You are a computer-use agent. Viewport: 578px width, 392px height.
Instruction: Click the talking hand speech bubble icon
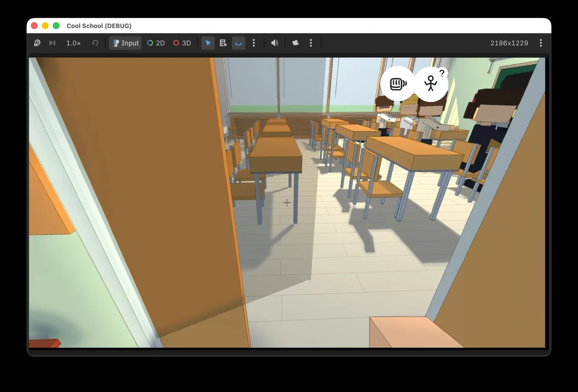(397, 84)
